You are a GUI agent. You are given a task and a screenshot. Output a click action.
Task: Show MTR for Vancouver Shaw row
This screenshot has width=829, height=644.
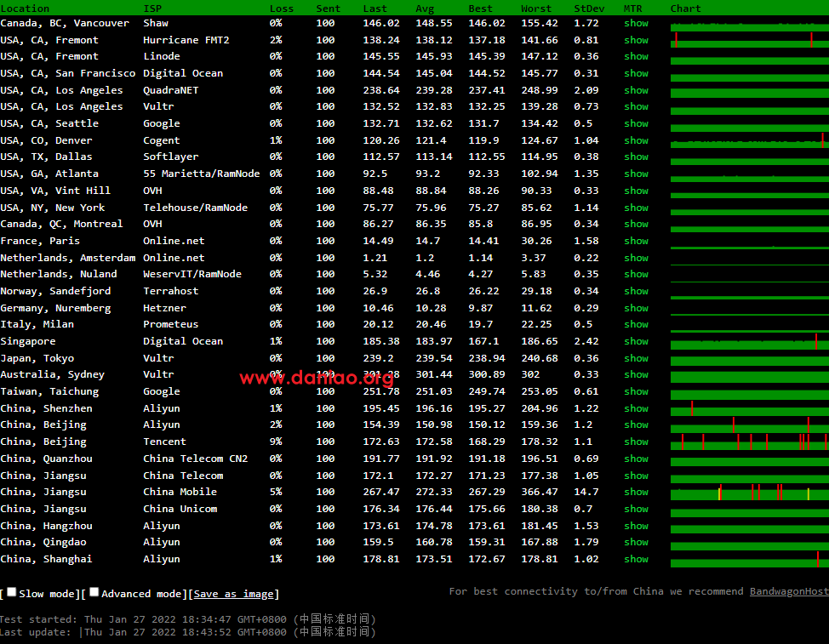click(636, 23)
